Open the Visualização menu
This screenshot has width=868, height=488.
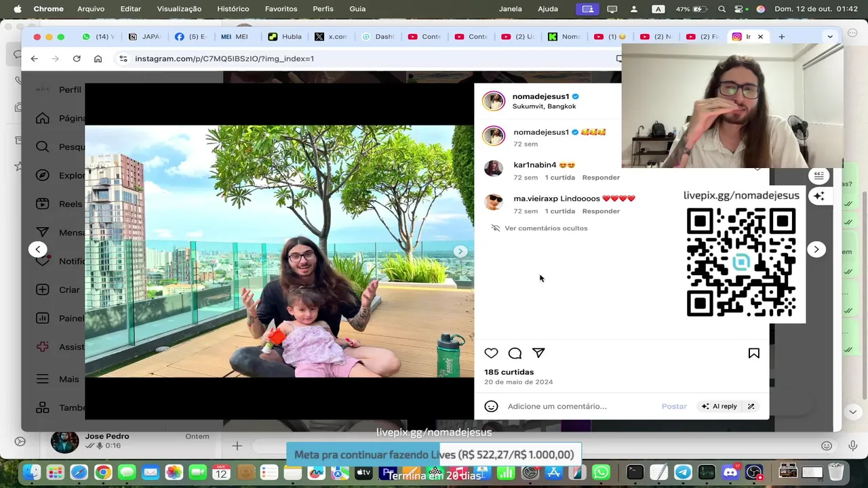[179, 9]
